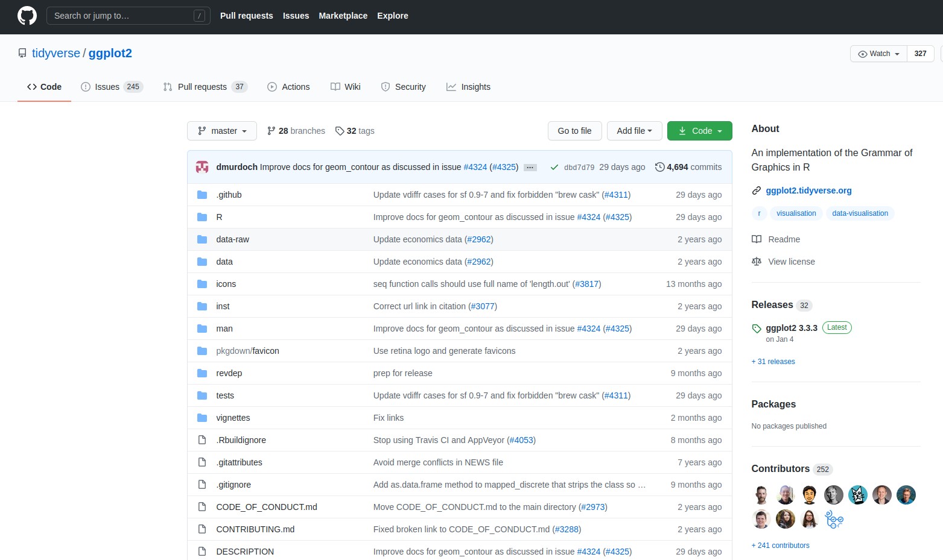Open the #3077 link in inst row
Viewport: 943px width, 560px height.
point(483,306)
